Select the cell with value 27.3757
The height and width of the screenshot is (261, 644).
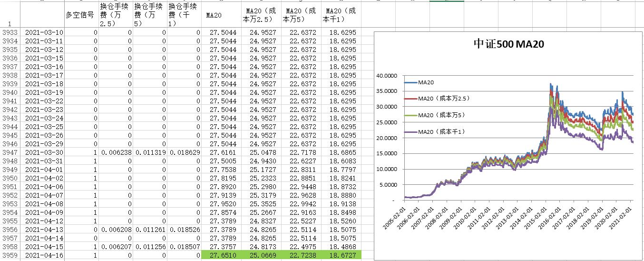pyautogui.click(x=222, y=247)
